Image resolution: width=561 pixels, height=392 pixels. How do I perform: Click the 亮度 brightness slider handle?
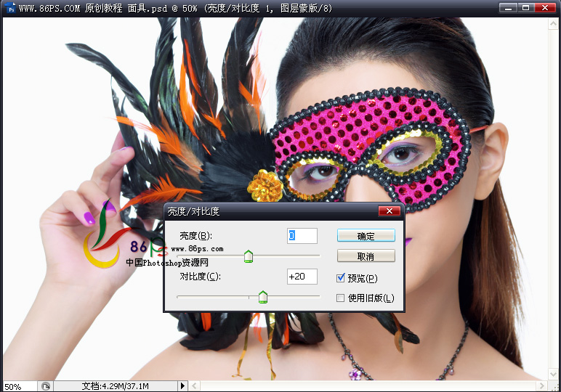pos(248,256)
